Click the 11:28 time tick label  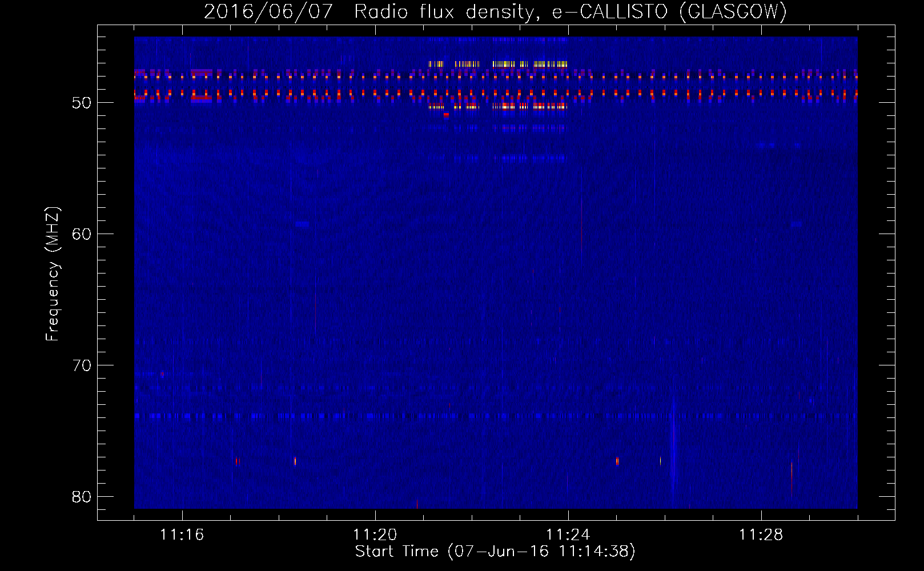(761, 535)
